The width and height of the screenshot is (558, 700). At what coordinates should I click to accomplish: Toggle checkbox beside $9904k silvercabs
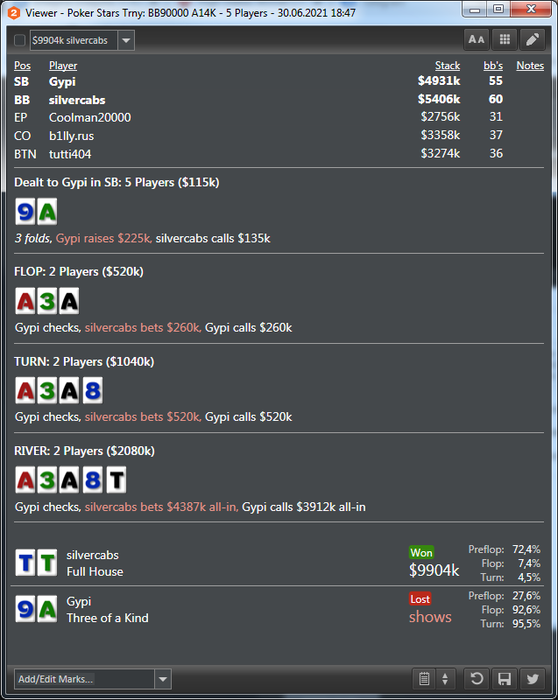20,41
